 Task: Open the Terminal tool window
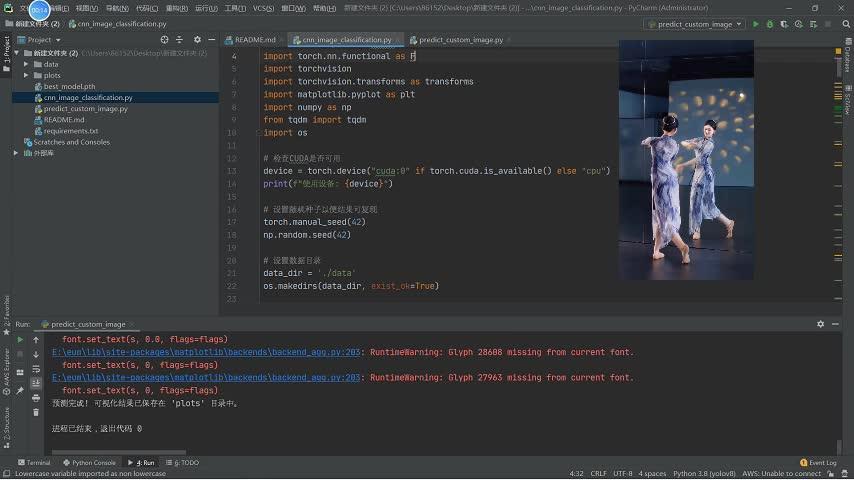coord(34,463)
